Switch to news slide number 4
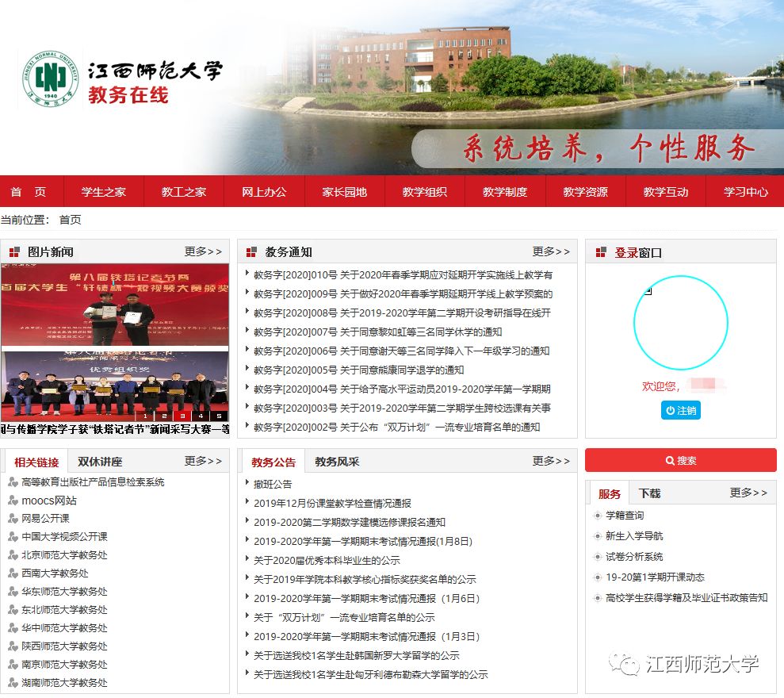 201,416
